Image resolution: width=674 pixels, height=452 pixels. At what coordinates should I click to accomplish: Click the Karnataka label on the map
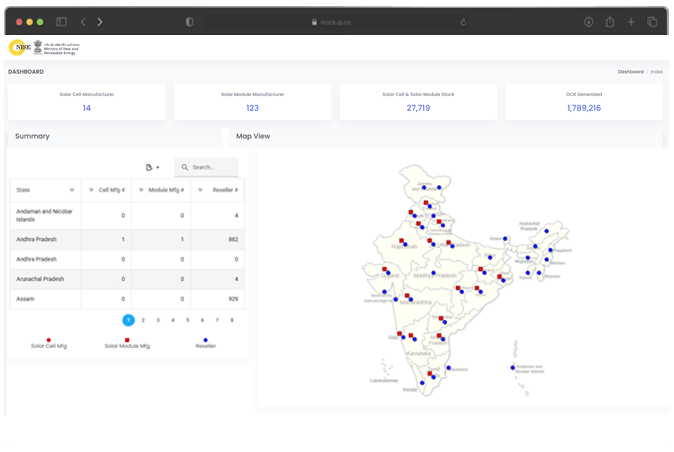coord(419,353)
